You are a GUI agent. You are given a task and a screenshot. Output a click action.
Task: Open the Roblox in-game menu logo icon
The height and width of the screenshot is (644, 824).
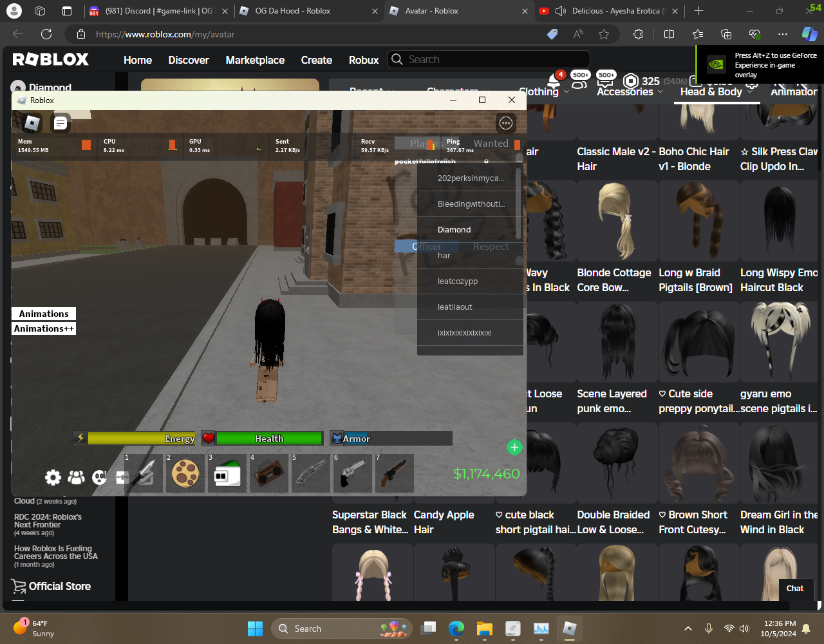[32, 122]
